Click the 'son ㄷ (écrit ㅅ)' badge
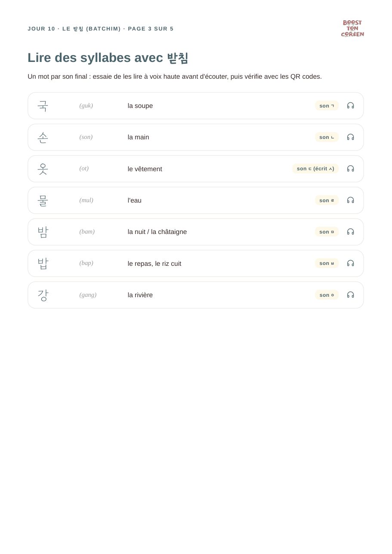This screenshot has height=554, width=392. [315, 169]
